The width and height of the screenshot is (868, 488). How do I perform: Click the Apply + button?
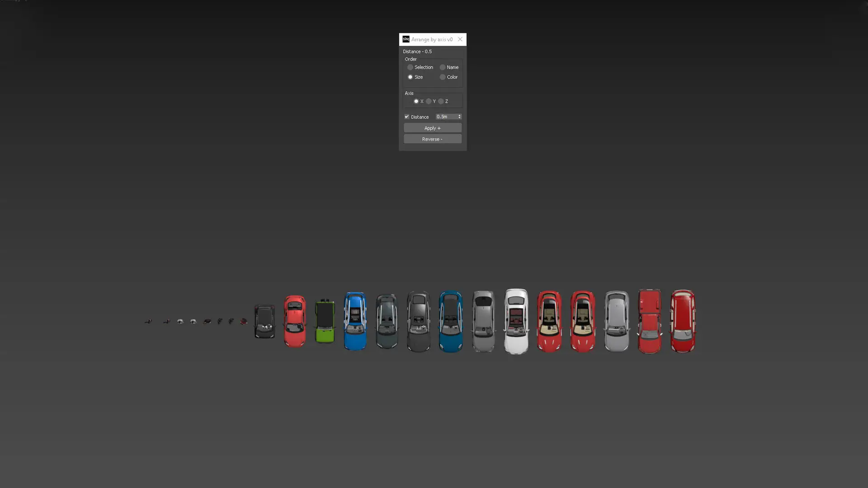pyautogui.click(x=433, y=128)
